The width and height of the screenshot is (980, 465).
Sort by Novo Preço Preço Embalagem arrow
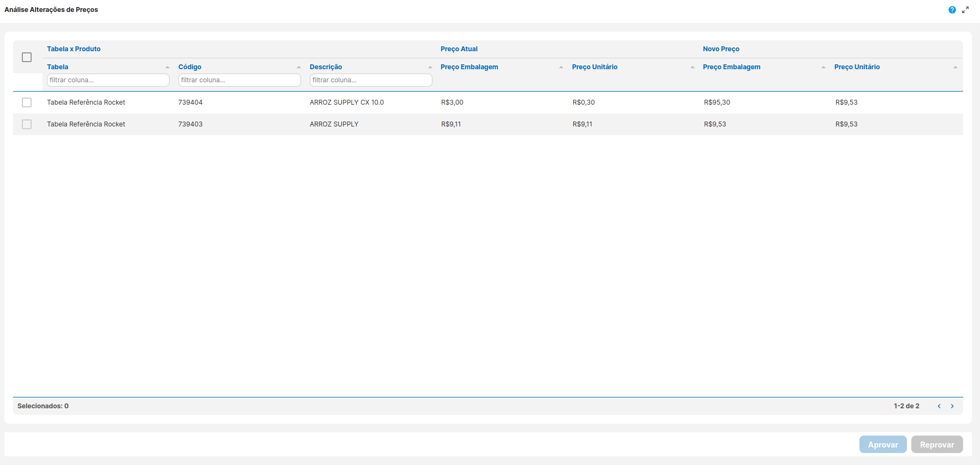coord(823,67)
